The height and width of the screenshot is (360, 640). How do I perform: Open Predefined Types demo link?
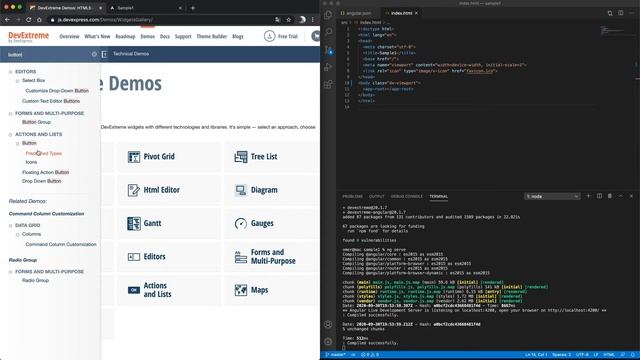point(44,153)
